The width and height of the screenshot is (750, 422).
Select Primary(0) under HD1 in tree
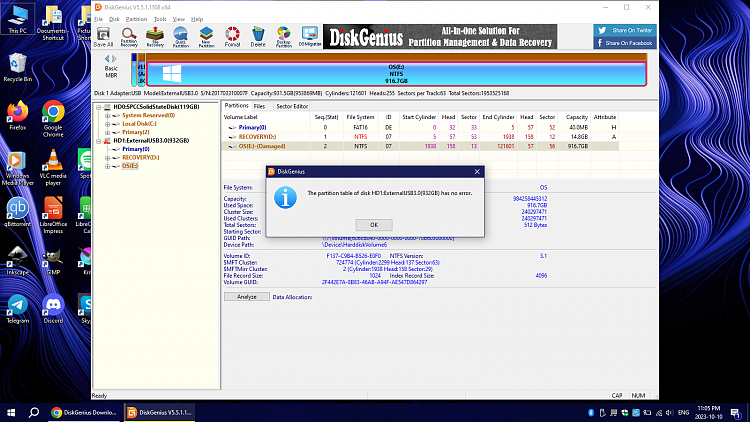[x=136, y=149]
